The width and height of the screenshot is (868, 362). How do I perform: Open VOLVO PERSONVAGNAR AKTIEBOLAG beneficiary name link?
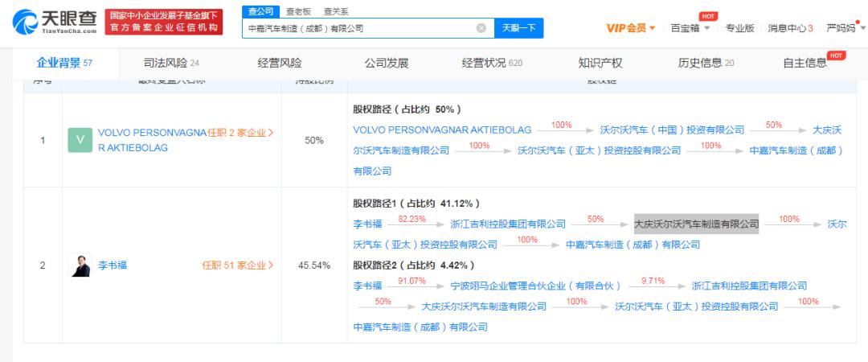152,140
